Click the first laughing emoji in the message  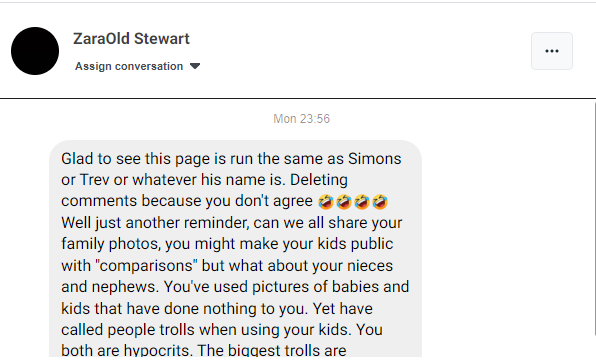tap(326, 202)
